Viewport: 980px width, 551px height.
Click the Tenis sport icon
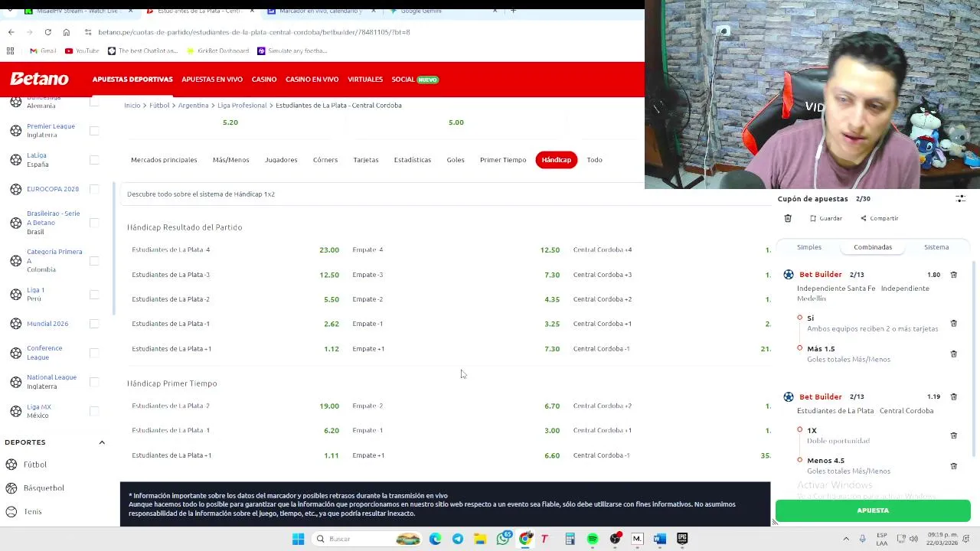pyautogui.click(x=11, y=511)
